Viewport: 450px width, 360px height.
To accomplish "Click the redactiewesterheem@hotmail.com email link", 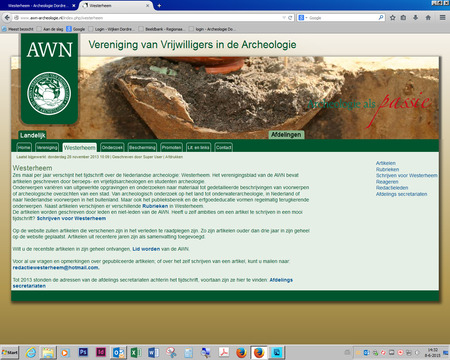I will pyautogui.click(x=55, y=268).
